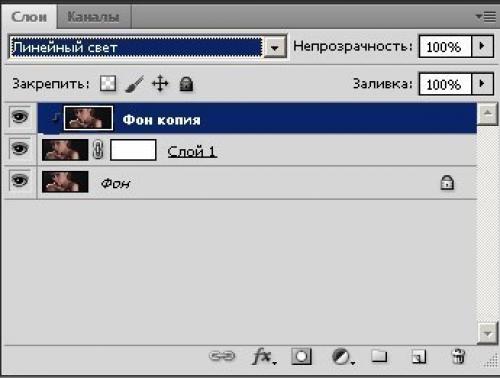Click the Непрозрачность 100% value field
The width and height of the screenshot is (500, 378).
click(445, 47)
